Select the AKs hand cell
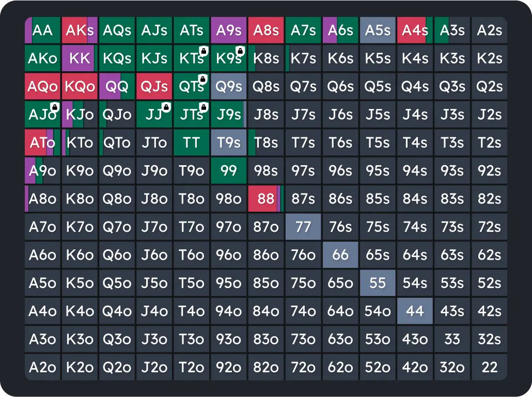The width and height of the screenshot is (532, 397). pyautogui.click(x=80, y=30)
